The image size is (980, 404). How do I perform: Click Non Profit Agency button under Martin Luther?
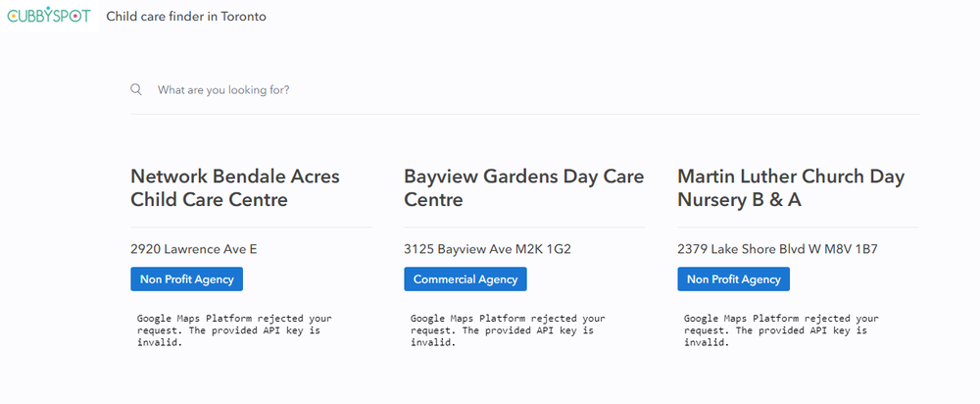(734, 278)
